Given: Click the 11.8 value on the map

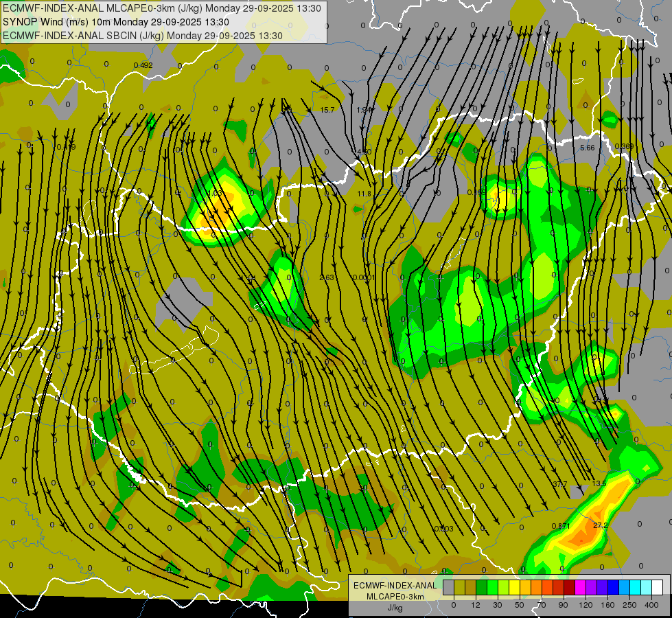Looking at the screenshot, I should (364, 194).
